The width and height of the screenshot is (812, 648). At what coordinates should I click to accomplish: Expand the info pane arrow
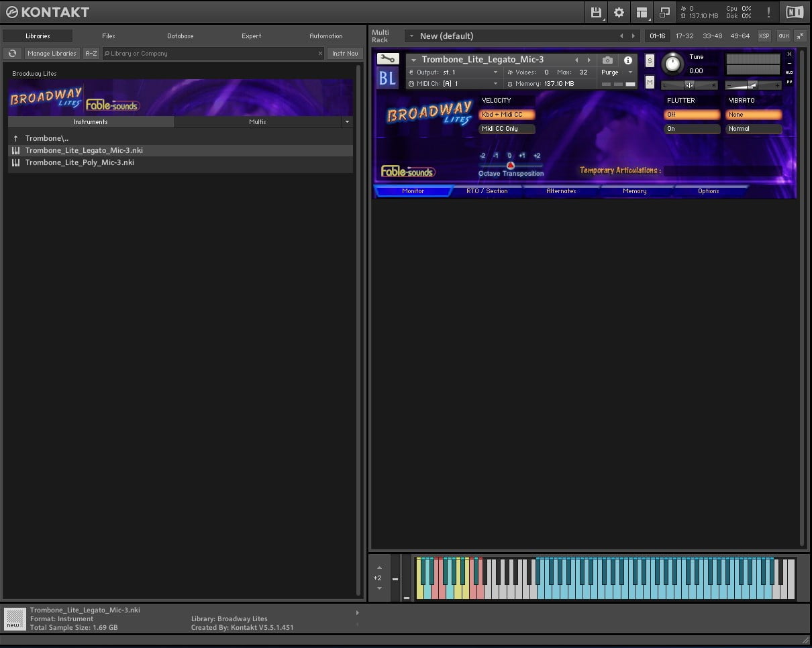[357, 612]
